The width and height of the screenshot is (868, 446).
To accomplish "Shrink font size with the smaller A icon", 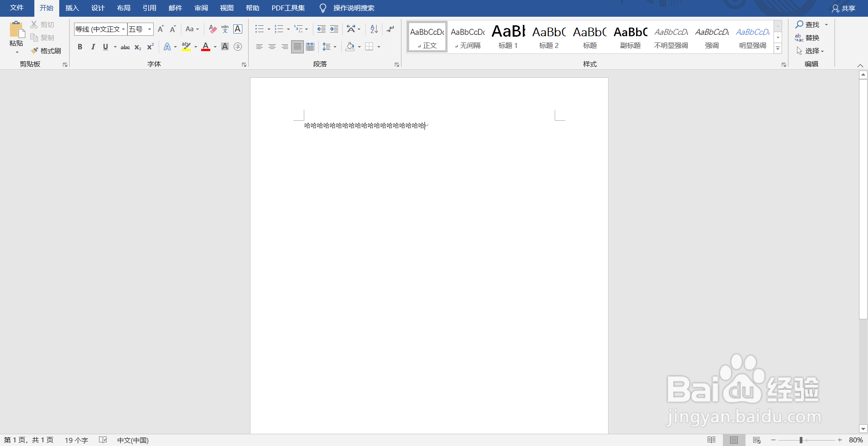I will pyautogui.click(x=173, y=29).
